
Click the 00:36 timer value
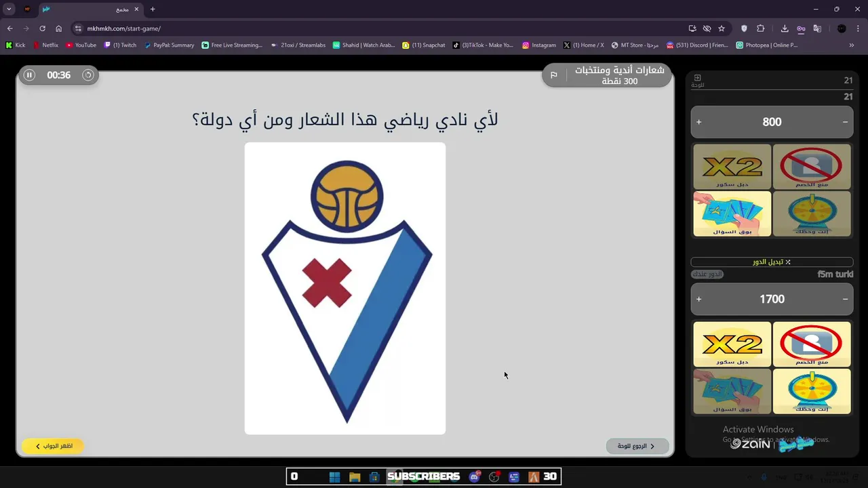tap(58, 75)
